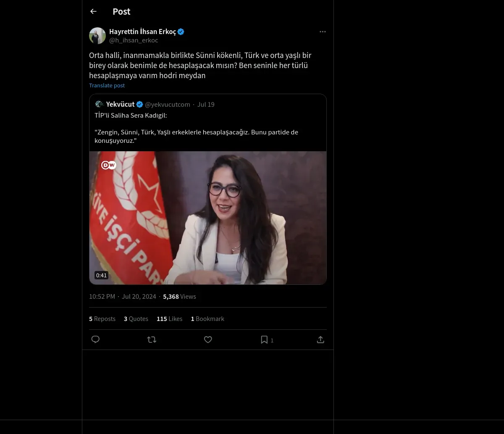504x434 pixels.
Task: Click the 0:41 video duration badge
Action: [101, 275]
